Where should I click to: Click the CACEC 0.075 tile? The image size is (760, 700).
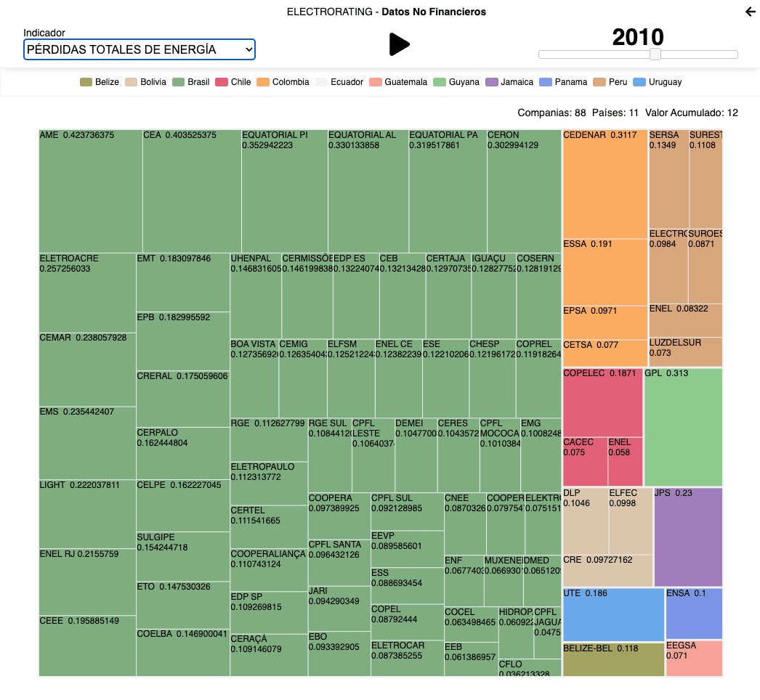(x=585, y=462)
